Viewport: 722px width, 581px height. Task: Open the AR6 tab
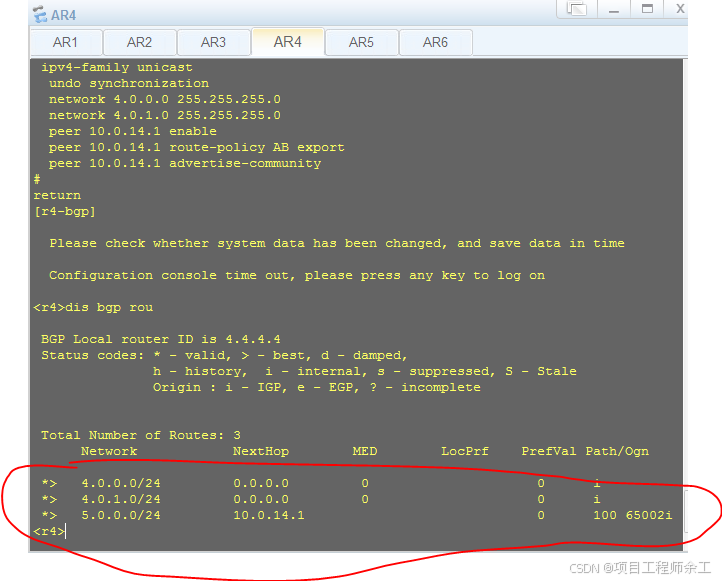pos(436,42)
